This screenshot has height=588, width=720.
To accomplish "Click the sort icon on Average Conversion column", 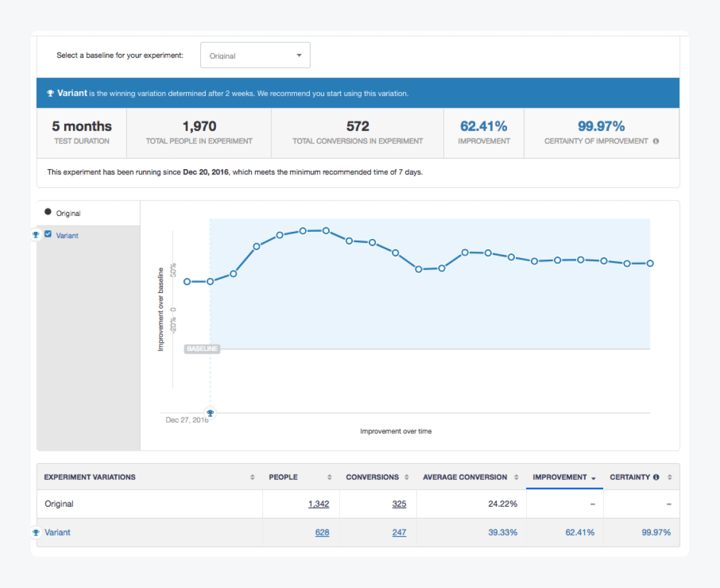I will coord(515,477).
